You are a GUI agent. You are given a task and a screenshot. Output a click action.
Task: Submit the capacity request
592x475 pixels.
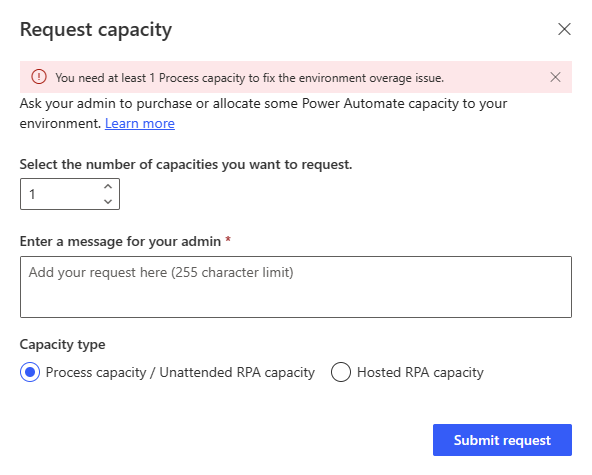coord(502,440)
